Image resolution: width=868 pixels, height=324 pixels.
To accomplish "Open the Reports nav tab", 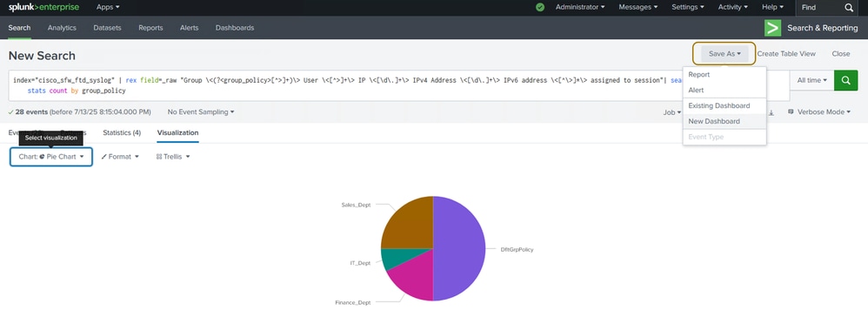I will 150,28.
